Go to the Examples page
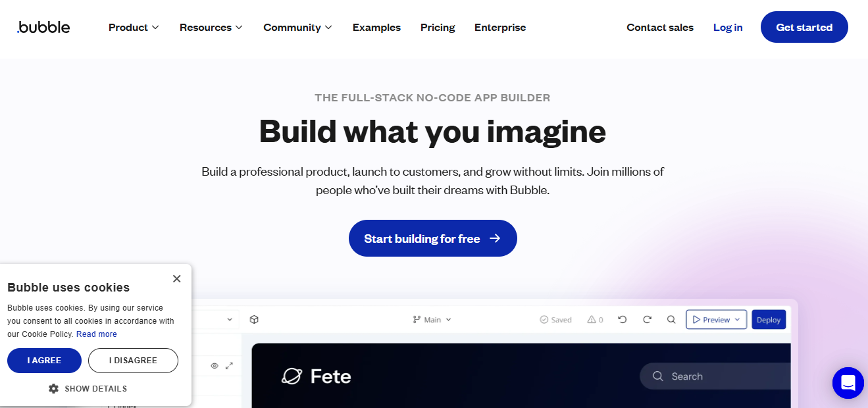 tap(376, 27)
